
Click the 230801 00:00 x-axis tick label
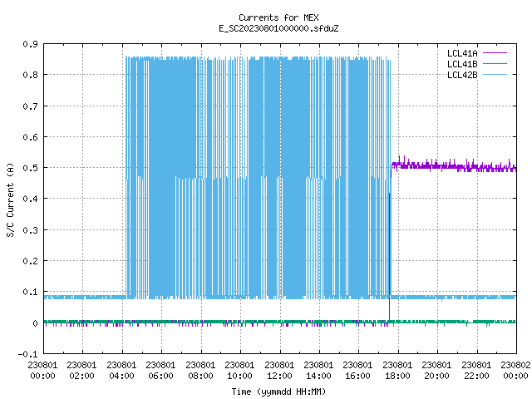click(42, 371)
